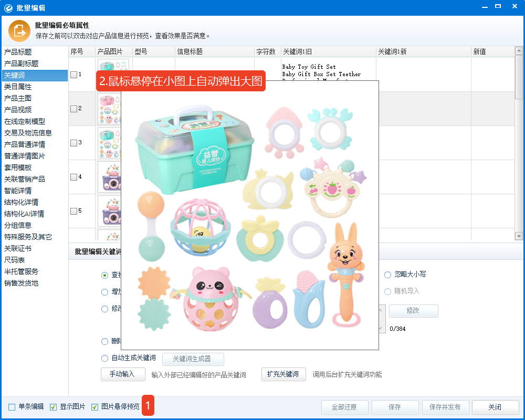Click the orange batch edit export icon
This screenshot has height=420, width=525.
[19, 31]
